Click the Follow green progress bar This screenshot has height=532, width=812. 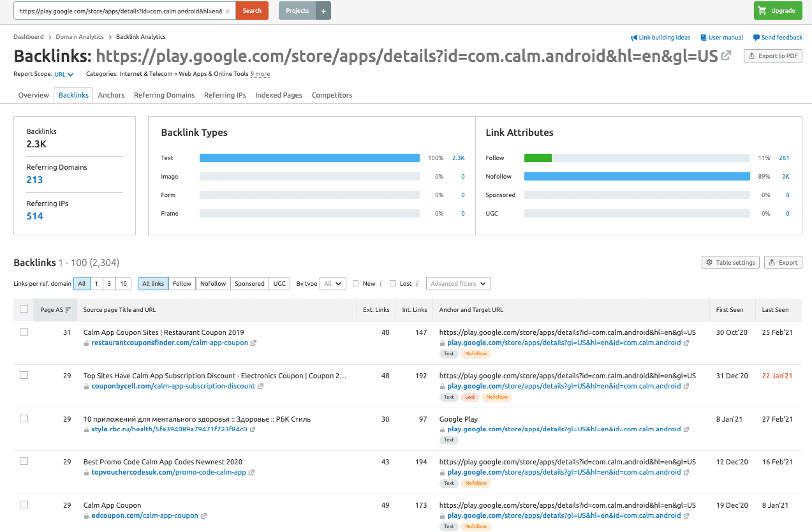point(538,158)
